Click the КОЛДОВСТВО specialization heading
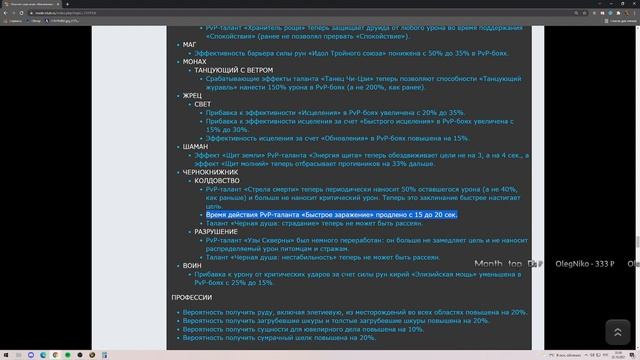This screenshot has height=360, width=640. [x=217, y=181]
